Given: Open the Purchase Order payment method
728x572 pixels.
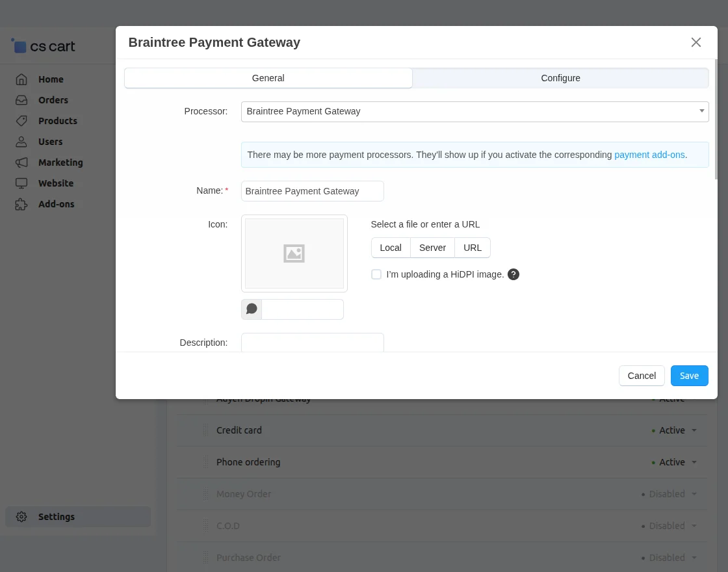Looking at the screenshot, I should [248, 558].
